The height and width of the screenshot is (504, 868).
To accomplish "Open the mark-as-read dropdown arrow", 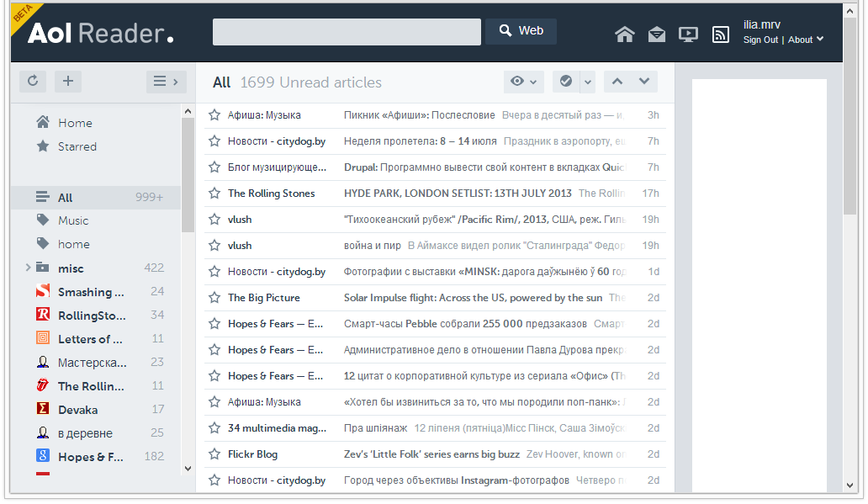I will [587, 82].
